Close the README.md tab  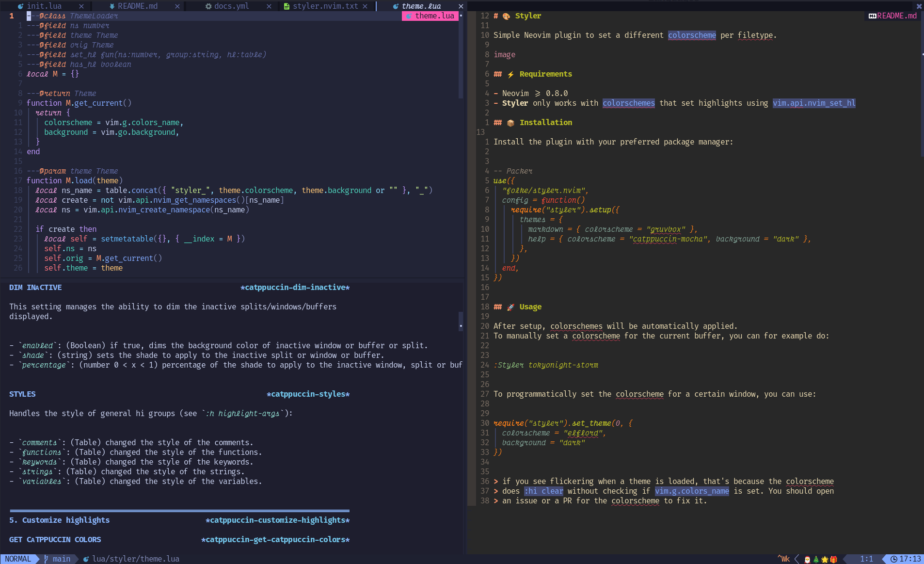click(x=177, y=6)
